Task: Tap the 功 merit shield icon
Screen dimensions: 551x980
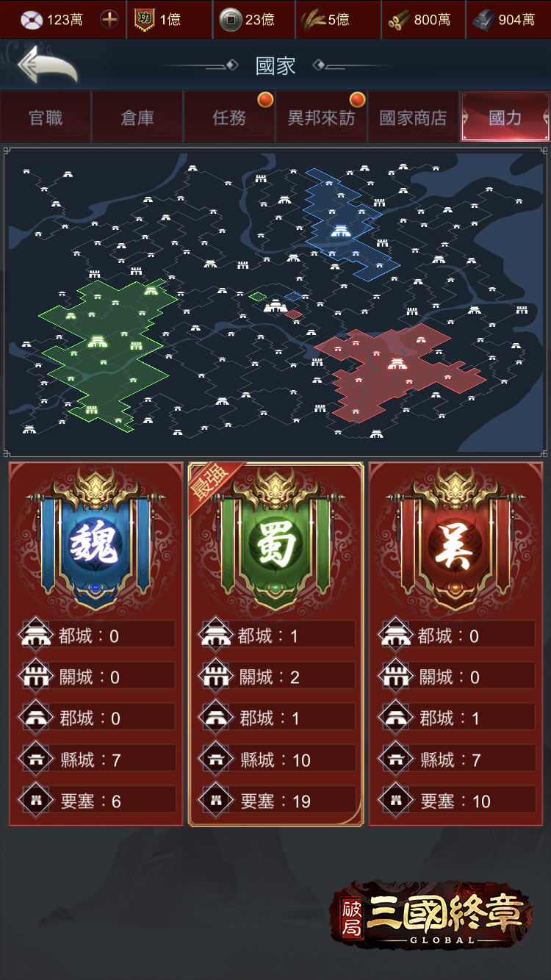Action: pyautogui.click(x=145, y=20)
